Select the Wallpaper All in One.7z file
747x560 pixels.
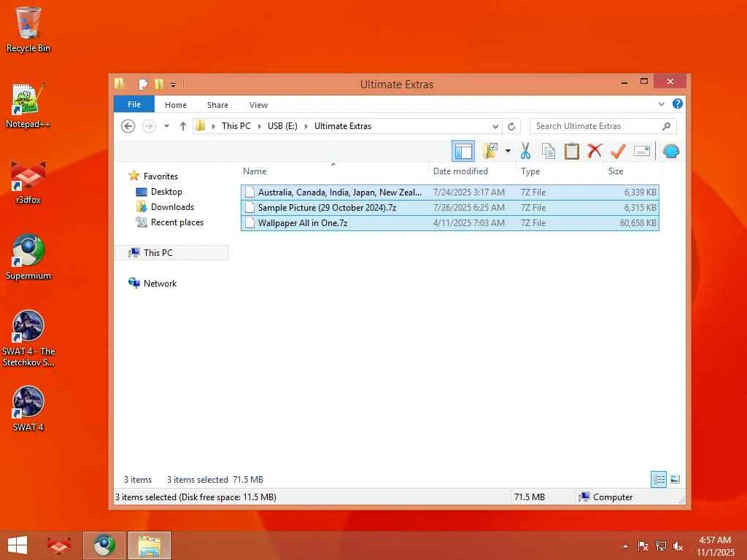pyautogui.click(x=449, y=223)
